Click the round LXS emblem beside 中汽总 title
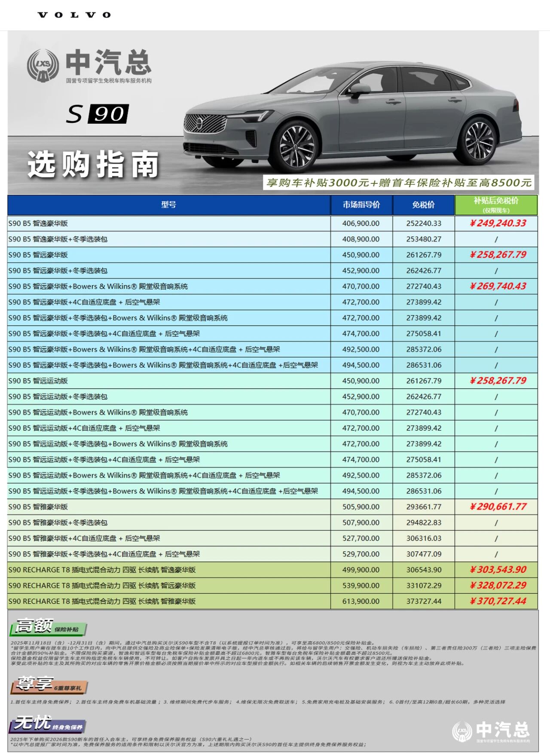550x756 pixels. tap(43, 65)
